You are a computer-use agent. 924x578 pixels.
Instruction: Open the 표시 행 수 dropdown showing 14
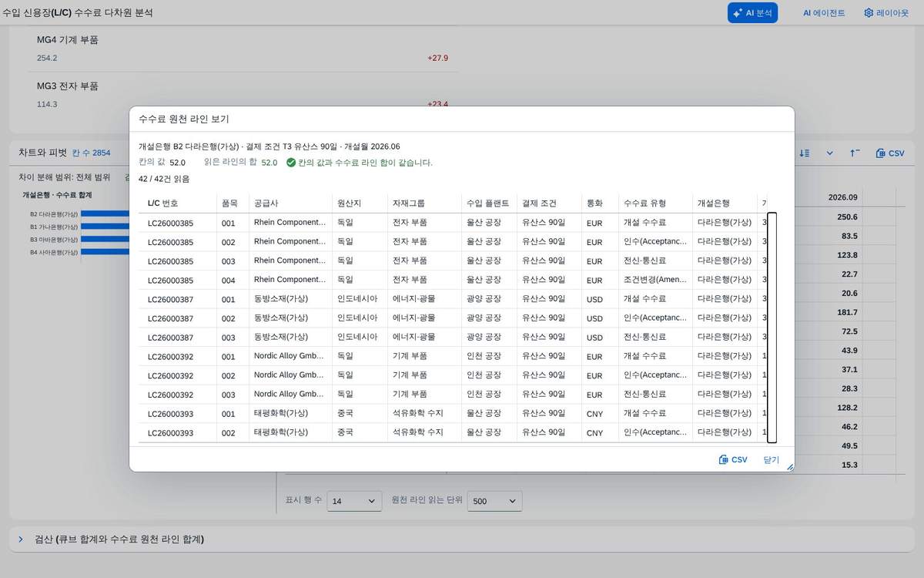tap(354, 501)
